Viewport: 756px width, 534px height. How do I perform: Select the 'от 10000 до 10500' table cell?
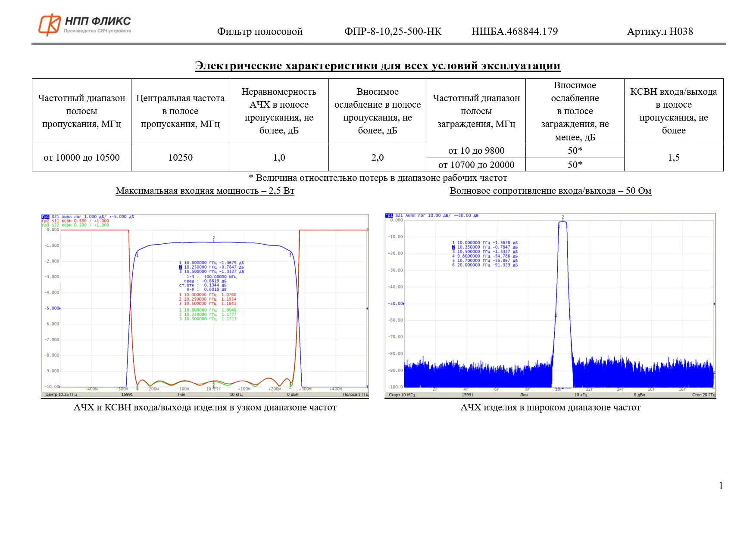click(81, 158)
